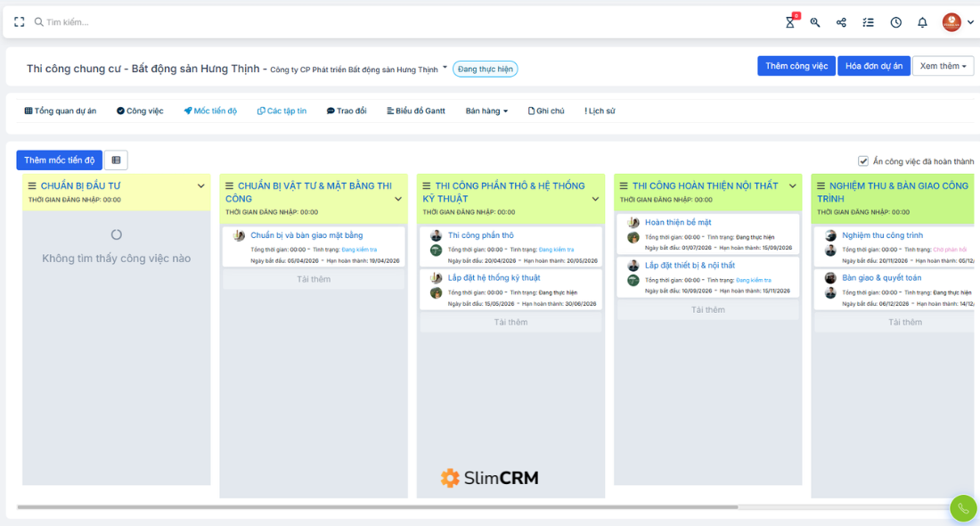Click the Thêm mốc tiến độ button
Viewport: 980px width, 526px height.
(x=60, y=160)
